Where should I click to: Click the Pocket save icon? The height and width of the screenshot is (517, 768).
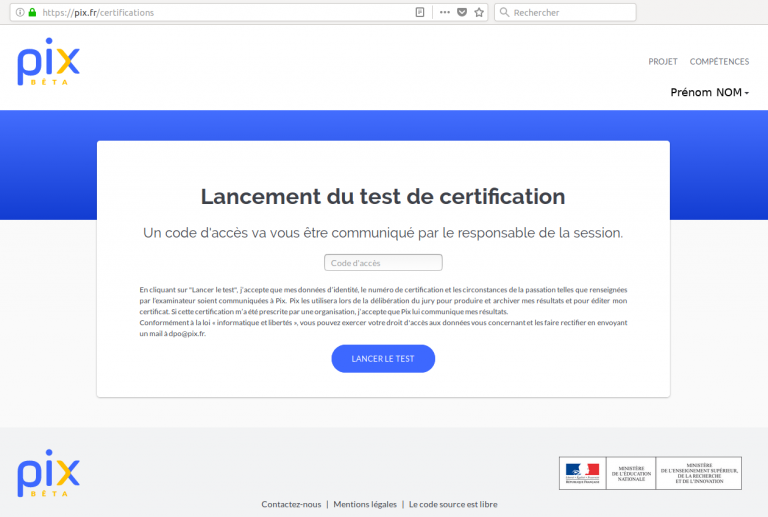coord(461,13)
